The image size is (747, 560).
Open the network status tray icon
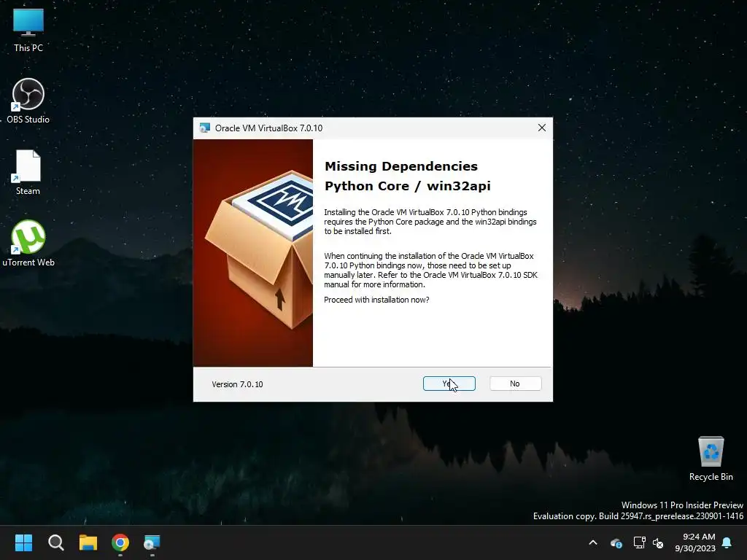639,542
